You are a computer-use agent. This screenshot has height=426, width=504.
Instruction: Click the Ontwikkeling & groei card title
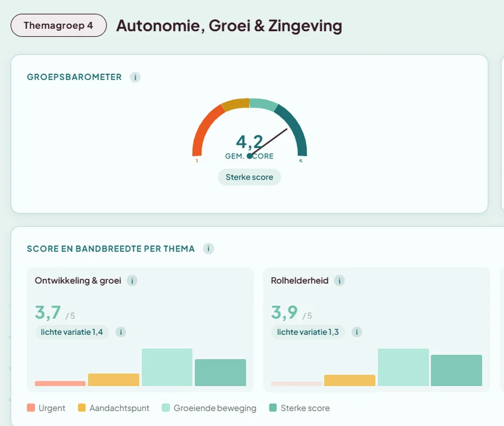(78, 280)
